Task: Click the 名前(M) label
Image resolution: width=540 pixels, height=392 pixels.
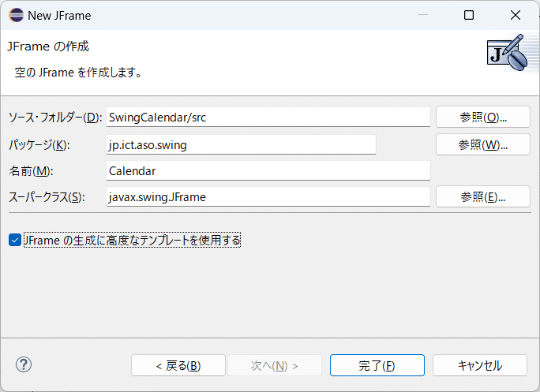Action: (31, 171)
